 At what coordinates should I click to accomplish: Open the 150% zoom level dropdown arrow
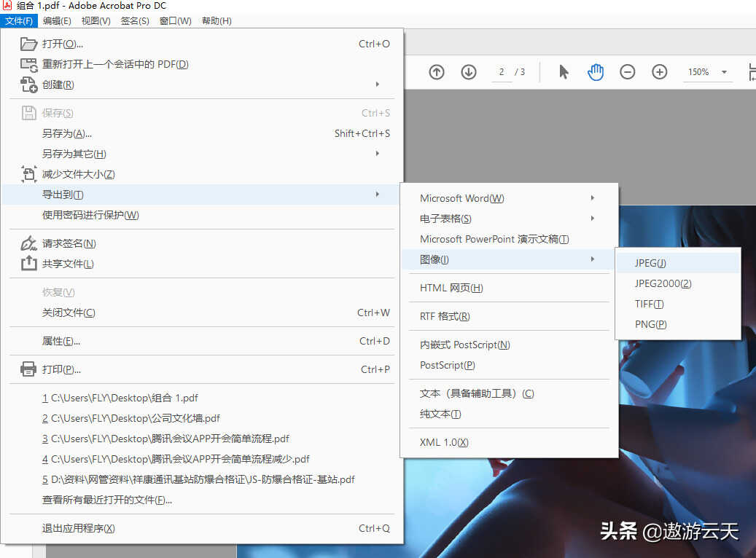click(x=724, y=72)
